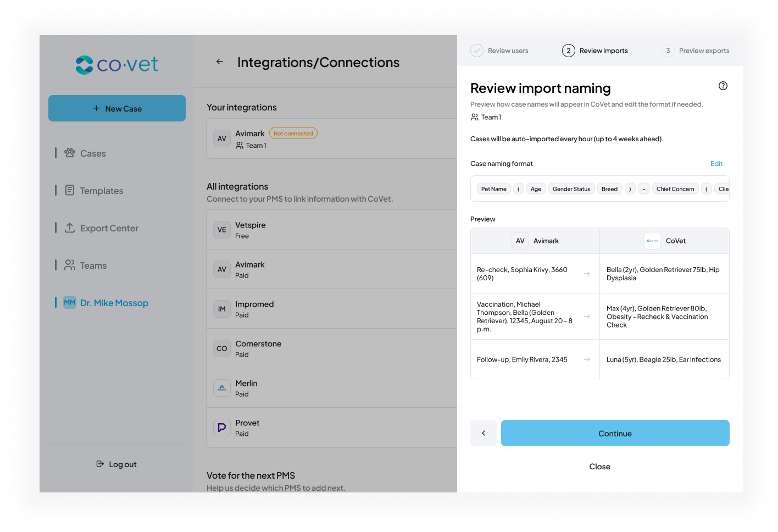
Task: Click the co·vet logo in sidebar
Action: click(116, 64)
